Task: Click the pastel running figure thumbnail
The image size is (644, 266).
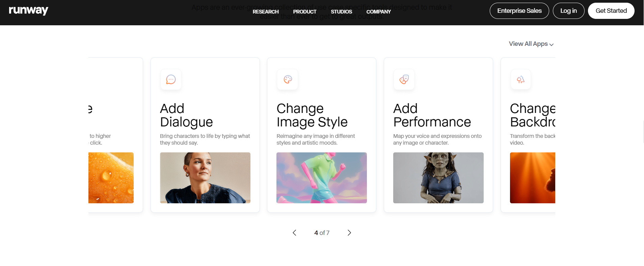Action: (x=322, y=178)
